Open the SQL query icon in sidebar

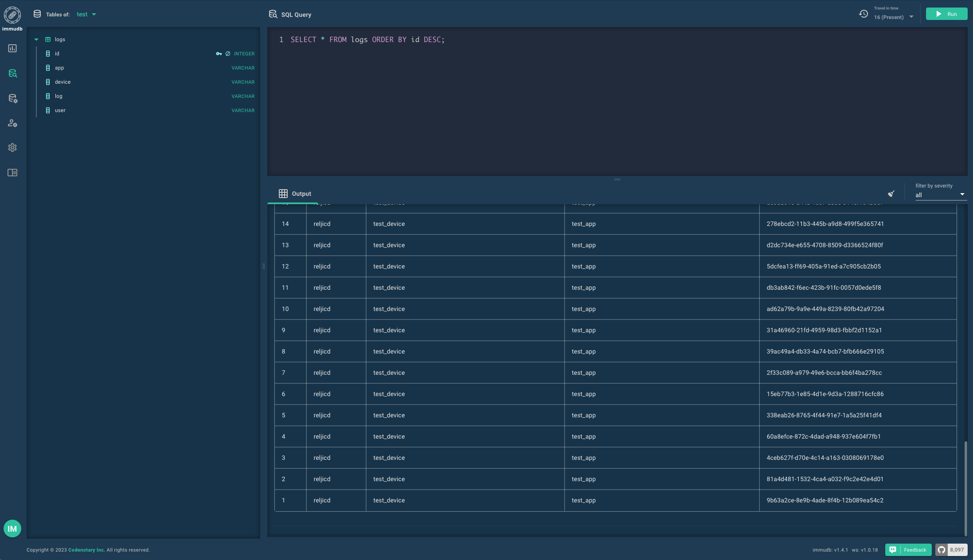[x=12, y=73]
